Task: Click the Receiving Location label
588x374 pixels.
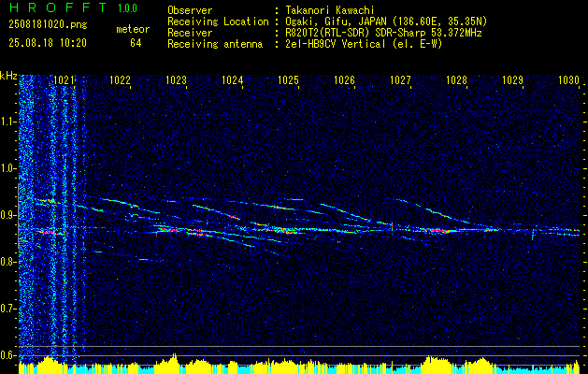Action: (218, 22)
